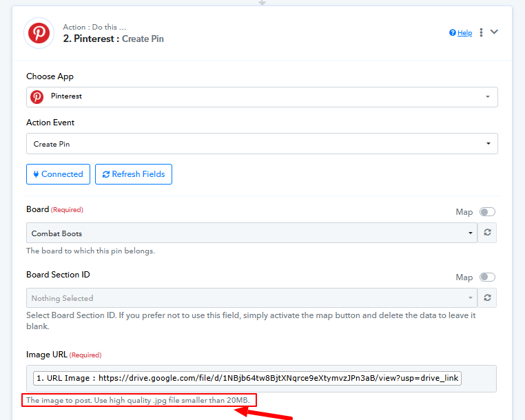Refresh Board Section ID with the reload icon

click(x=487, y=298)
